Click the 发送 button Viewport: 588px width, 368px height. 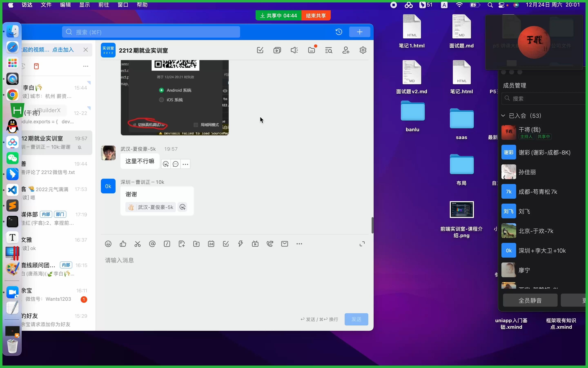tap(356, 319)
